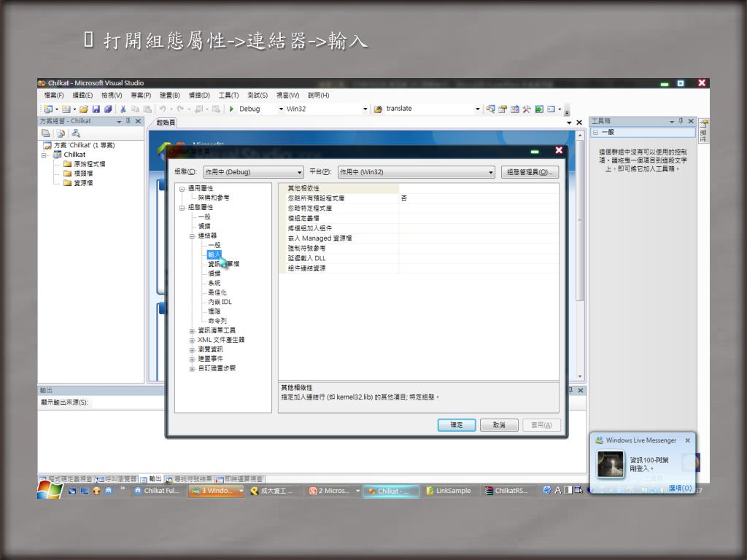Open 組態管理員(O)... configuration manager button
The width and height of the screenshot is (747, 560).
pos(530,172)
